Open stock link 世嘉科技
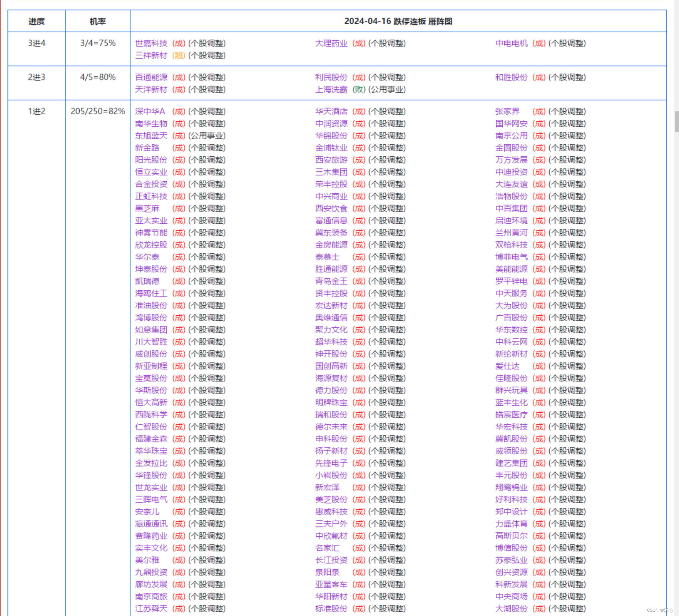The height and width of the screenshot is (616, 679). (151, 43)
